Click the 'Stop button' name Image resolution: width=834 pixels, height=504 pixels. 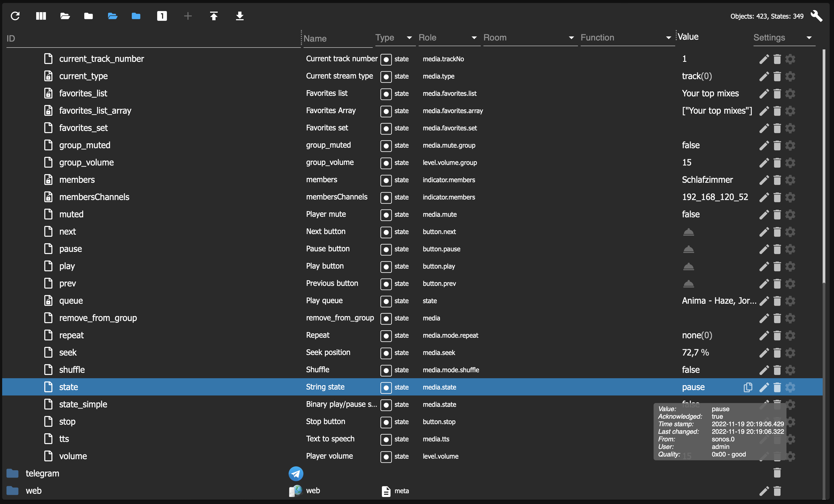point(326,421)
